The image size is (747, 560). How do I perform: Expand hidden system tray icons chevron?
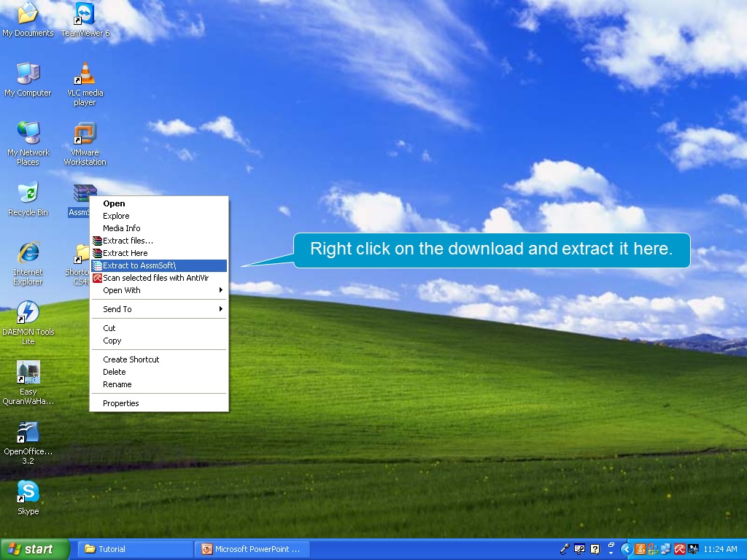(x=627, y=550)
